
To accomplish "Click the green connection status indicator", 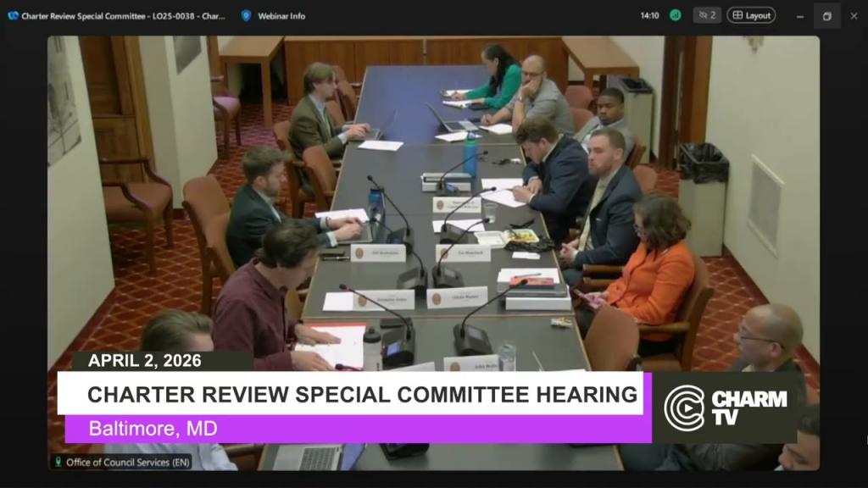I will 675,15.
